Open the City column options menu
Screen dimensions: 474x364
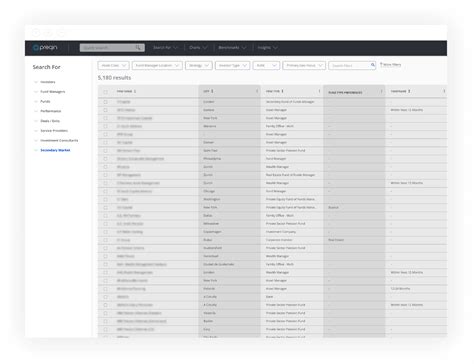[x=257, y=91]
